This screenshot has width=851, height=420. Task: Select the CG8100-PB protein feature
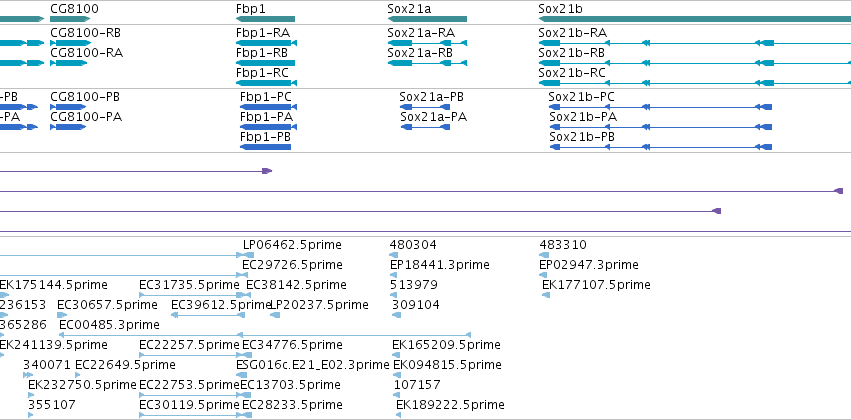[68, 107]
